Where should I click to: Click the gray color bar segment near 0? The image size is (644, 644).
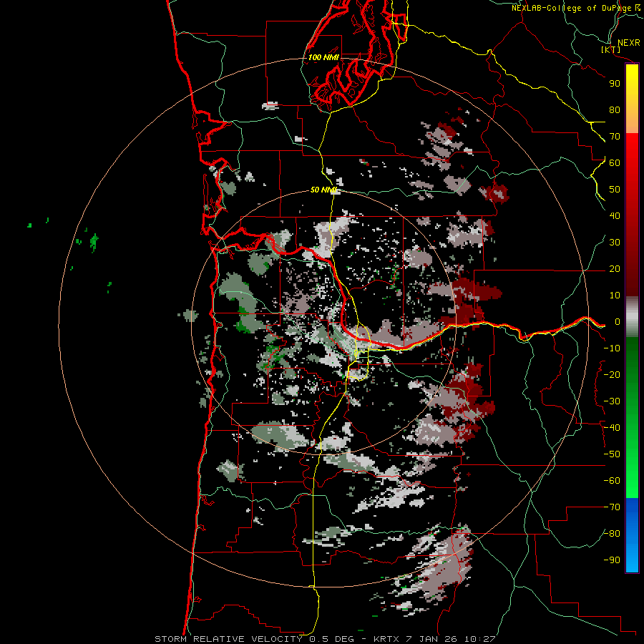(x=632, y=316)
